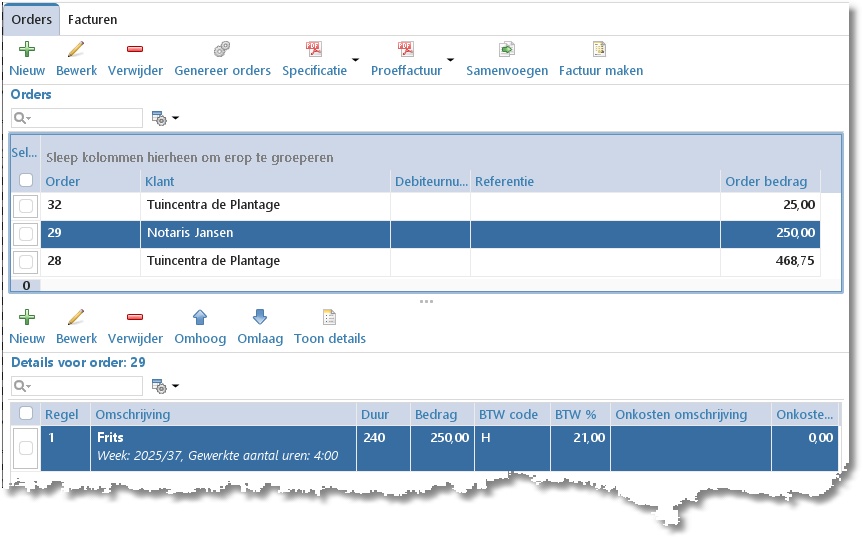
Task: Open dropdown arrow next to Orders grid settings
Action: [x=176, y=118]
